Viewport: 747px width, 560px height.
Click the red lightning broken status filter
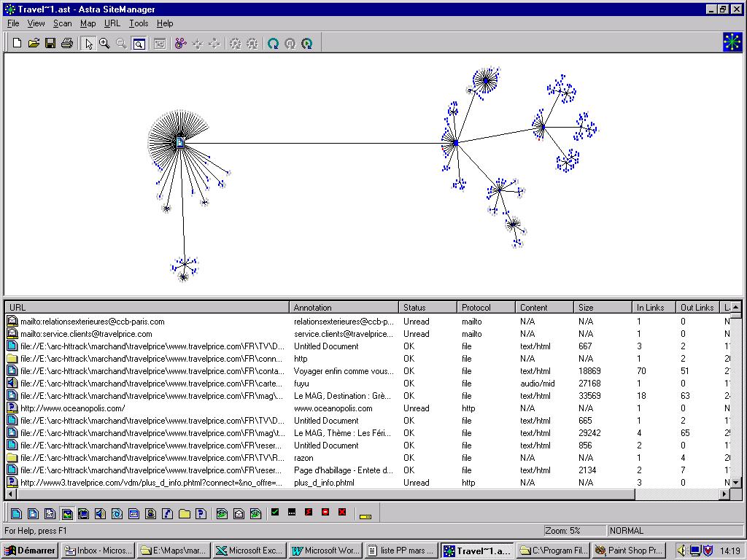point(309,513)
